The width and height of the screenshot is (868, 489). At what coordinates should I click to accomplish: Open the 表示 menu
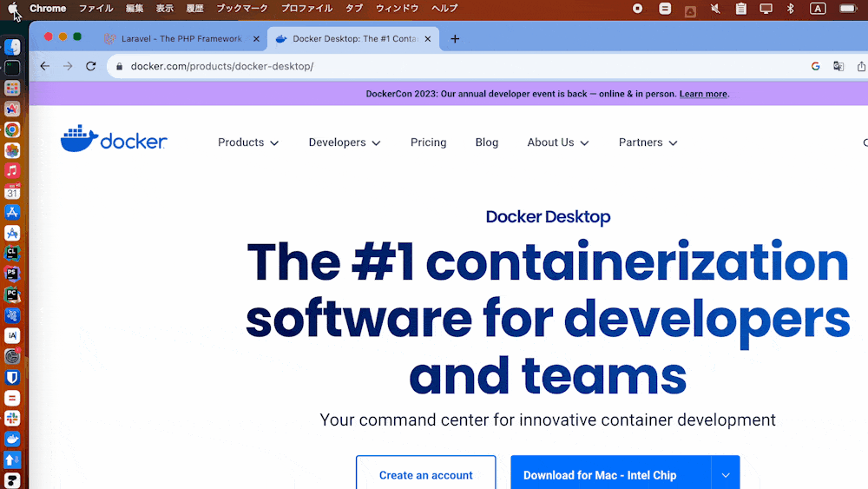coord(164,9)
